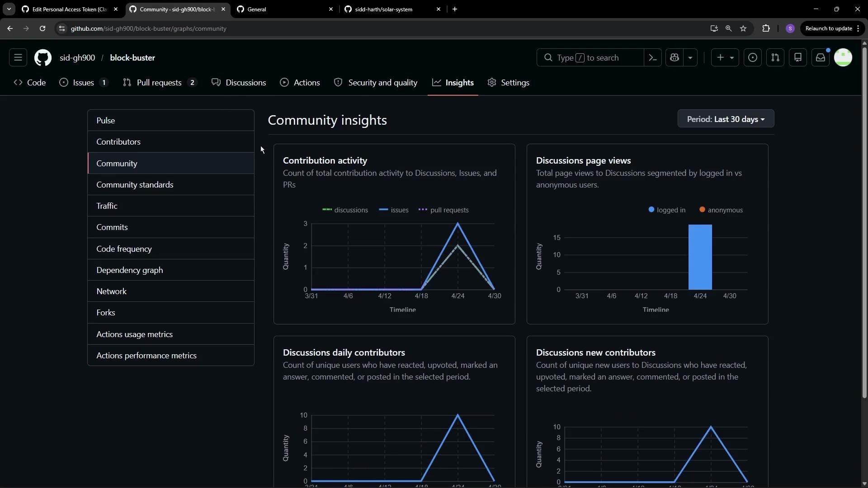Open Network in the insights sidebar
868x488 pixels.
171,291
